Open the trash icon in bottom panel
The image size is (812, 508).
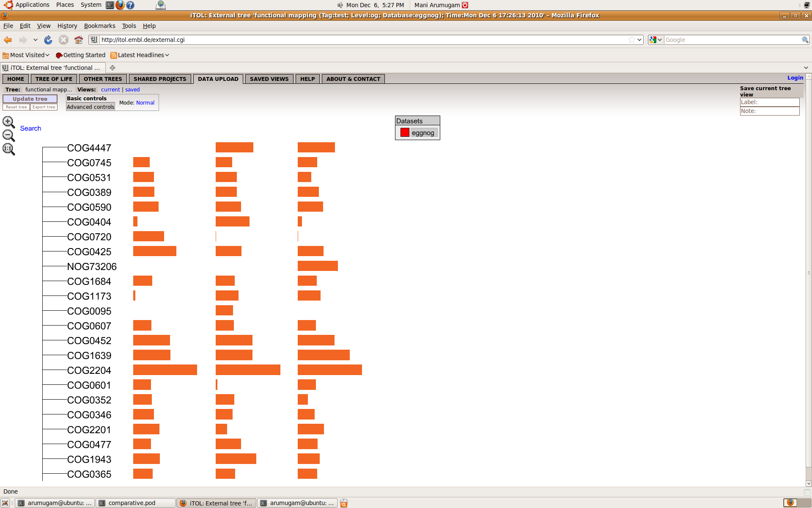344,503
